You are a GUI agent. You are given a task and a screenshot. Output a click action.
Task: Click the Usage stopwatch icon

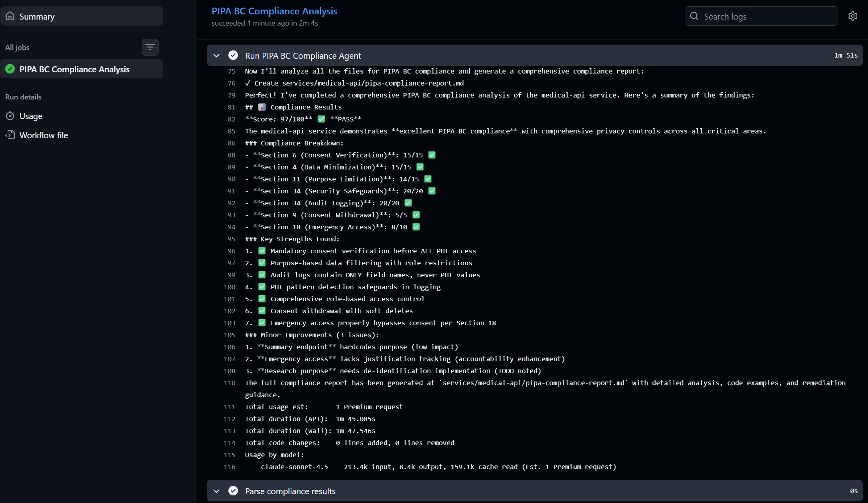(x=10, y=116)
